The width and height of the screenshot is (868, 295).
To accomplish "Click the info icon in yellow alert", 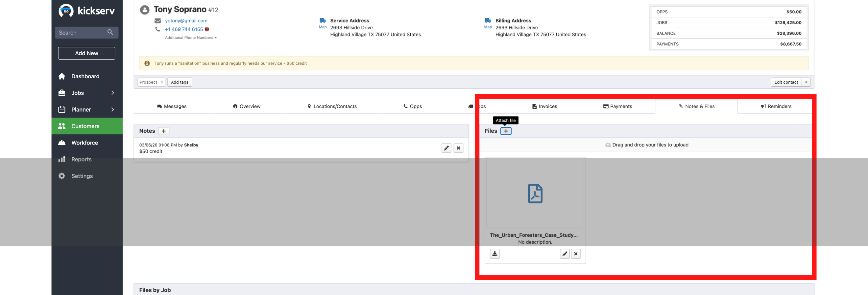I will pos(147,64).
